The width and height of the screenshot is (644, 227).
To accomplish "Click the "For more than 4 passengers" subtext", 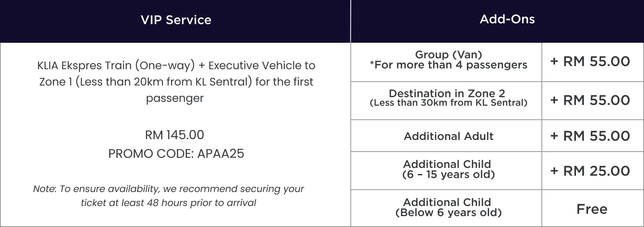I will [x=449, y=65].
